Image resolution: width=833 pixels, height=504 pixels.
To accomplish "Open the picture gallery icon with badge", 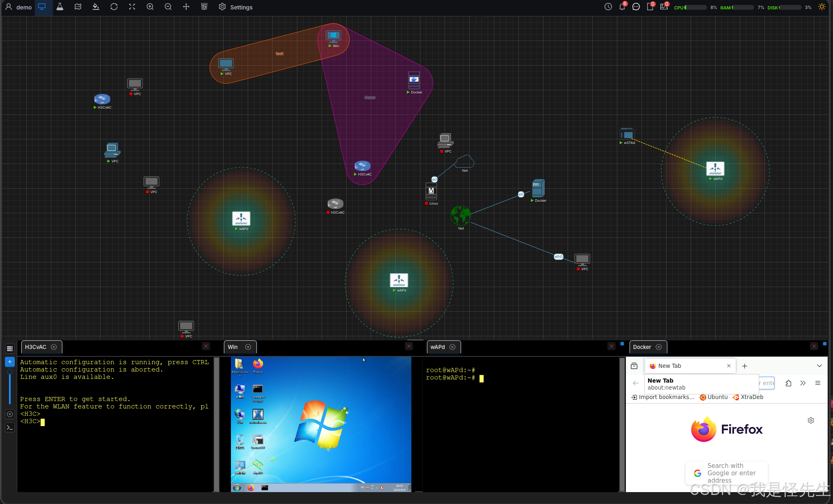I will 664,7.
